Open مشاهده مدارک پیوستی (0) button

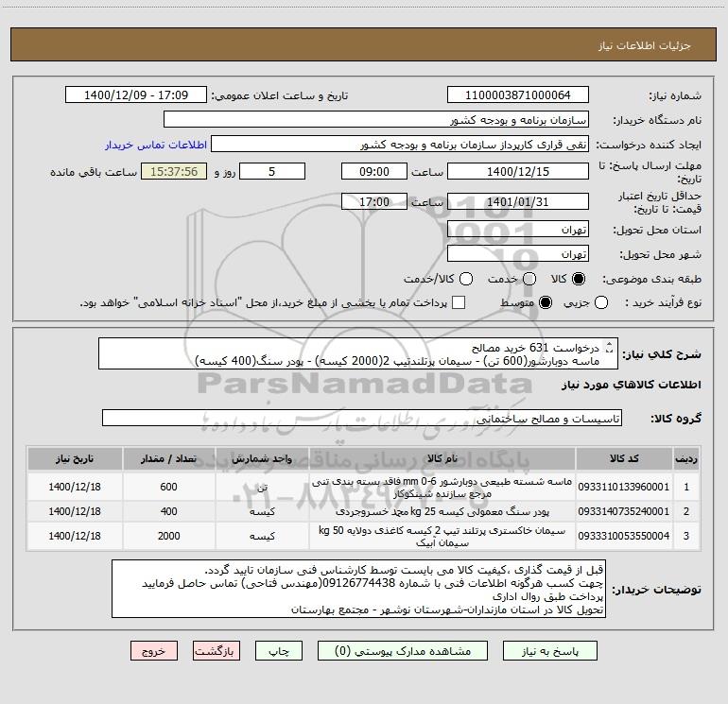pos(403,651)
